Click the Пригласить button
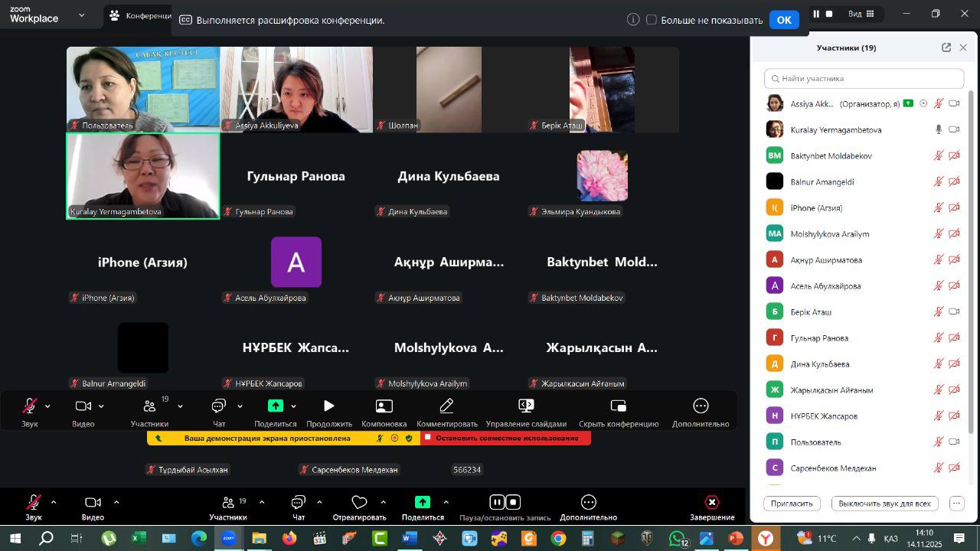 click(792, 504)
